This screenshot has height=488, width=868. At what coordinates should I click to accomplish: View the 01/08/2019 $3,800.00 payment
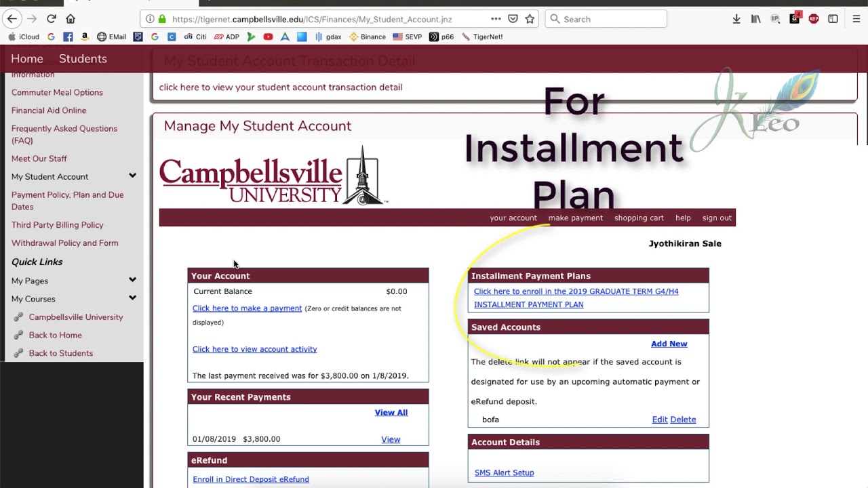click(x=391, y=439)
